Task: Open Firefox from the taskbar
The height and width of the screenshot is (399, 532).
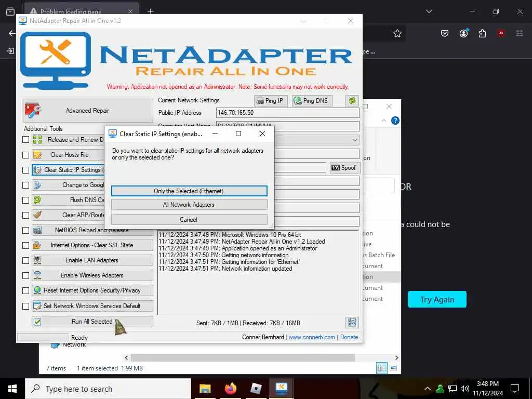Action: (230, 389)
